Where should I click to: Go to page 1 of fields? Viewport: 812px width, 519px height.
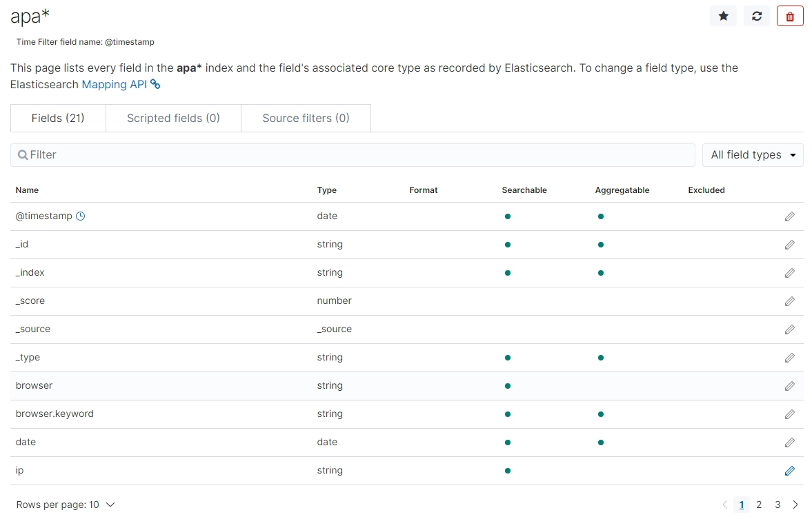tap(742, 505)
